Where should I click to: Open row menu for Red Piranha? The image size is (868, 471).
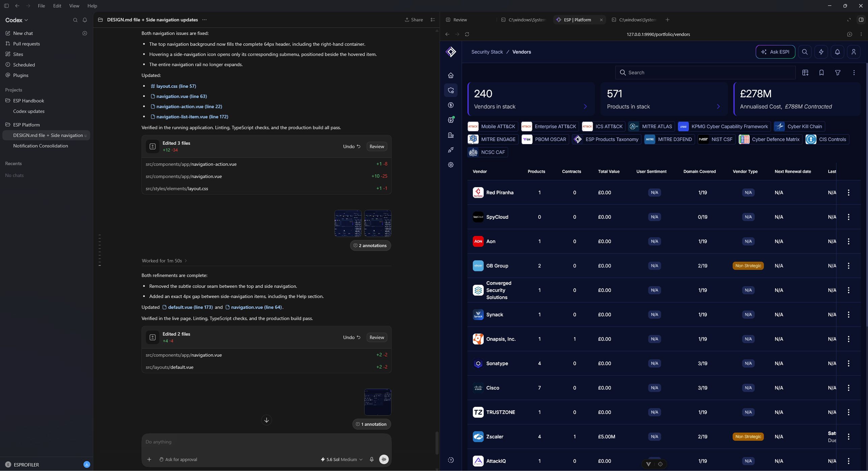point(848,193)
